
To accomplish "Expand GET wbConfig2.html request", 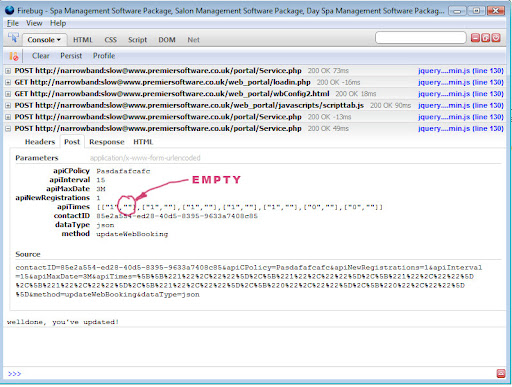I will click(x=8, y=94).
